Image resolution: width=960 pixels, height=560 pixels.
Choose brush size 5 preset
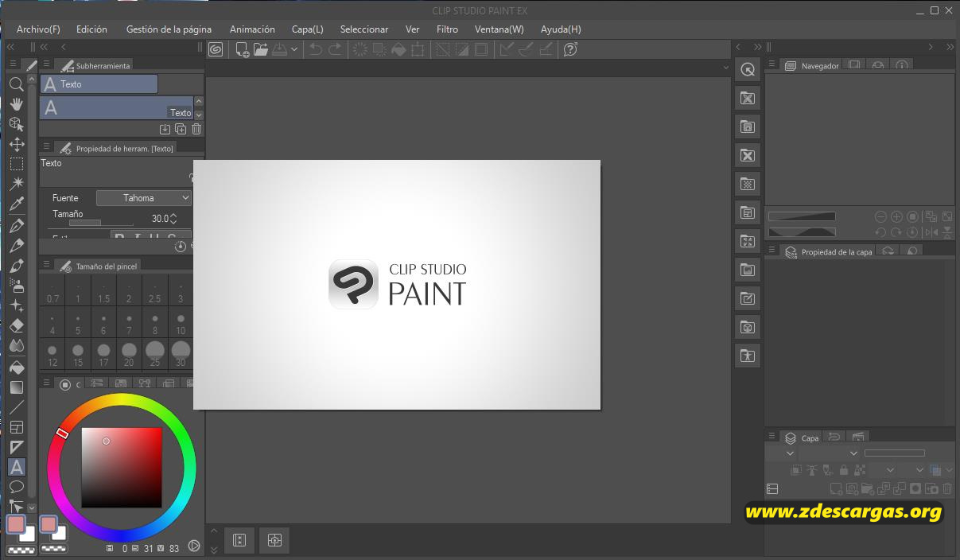click(78, 324)
